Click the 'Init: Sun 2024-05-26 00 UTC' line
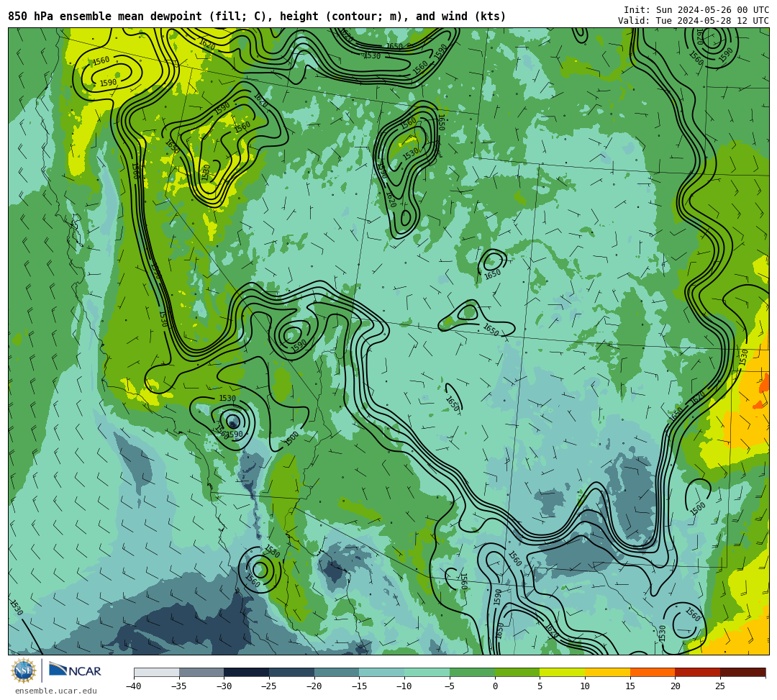 coord(696,10)
